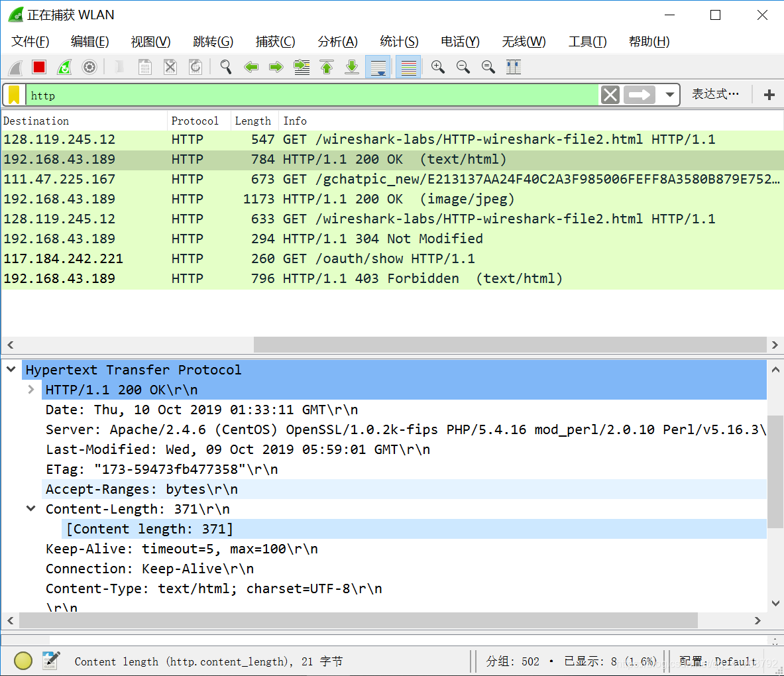This screenshot has height=676, width=784.
Task: Open capture options gear icon
Action: [x=89, y=67]
